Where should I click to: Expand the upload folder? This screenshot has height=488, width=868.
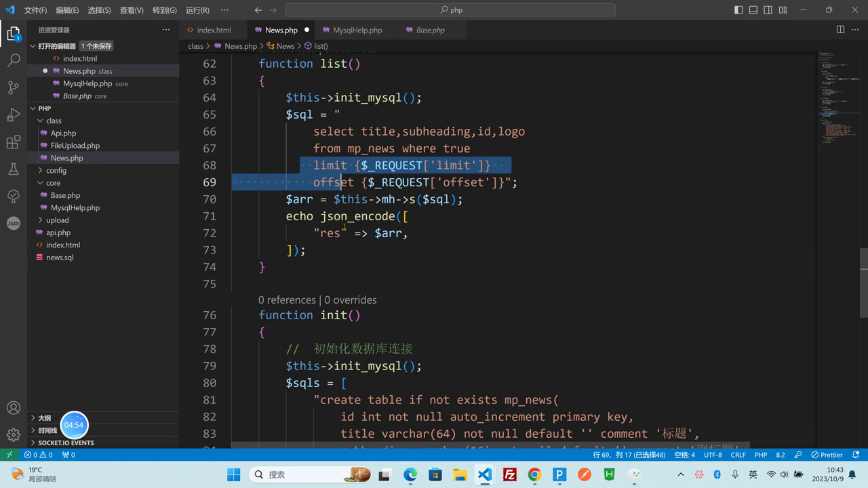click(103, 220)
